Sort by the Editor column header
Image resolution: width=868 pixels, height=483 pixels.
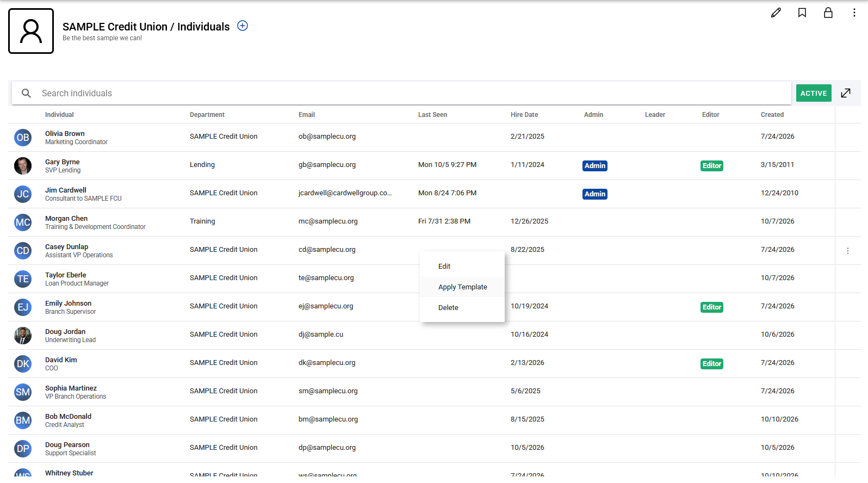pyautogui.click(x=710, y=115)
